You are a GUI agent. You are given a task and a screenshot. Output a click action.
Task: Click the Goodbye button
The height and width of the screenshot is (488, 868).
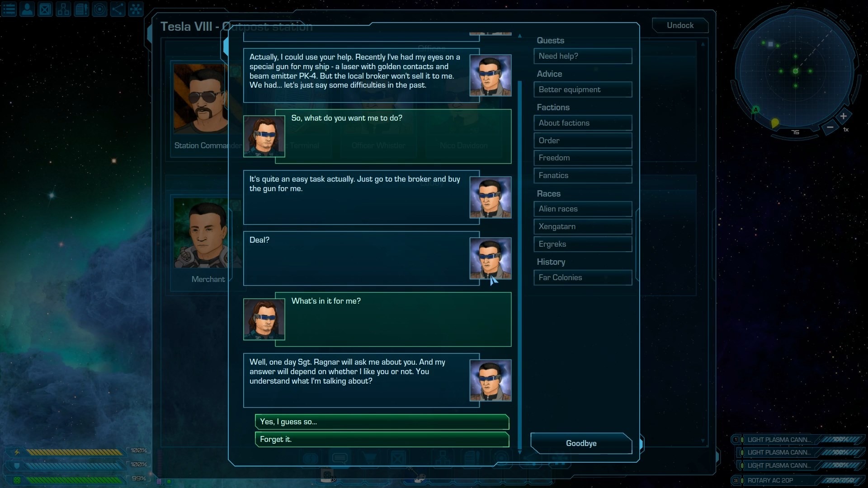[581, 443]
